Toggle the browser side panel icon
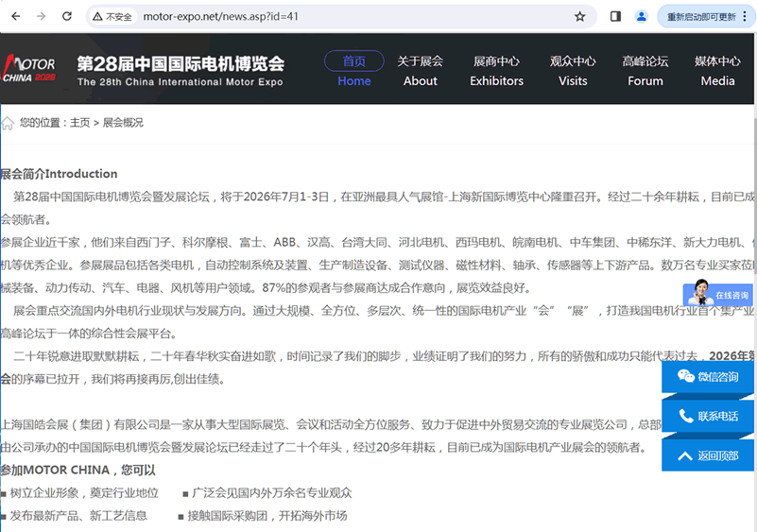Screen dimensions: 757x532 (x=615, y=16)
